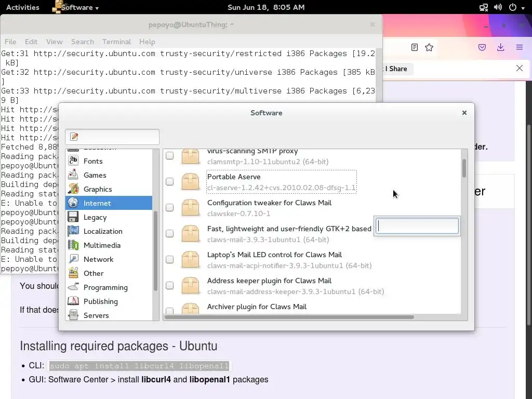Select the Internet category label
The height and width of the screenshot is (399, 532).
pyautogui.click(x=97, y=203)
